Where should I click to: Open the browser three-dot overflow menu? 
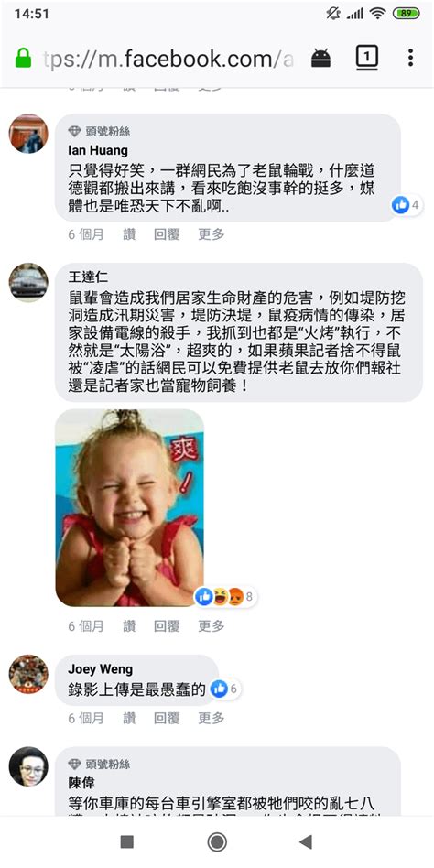pos(410,57)
